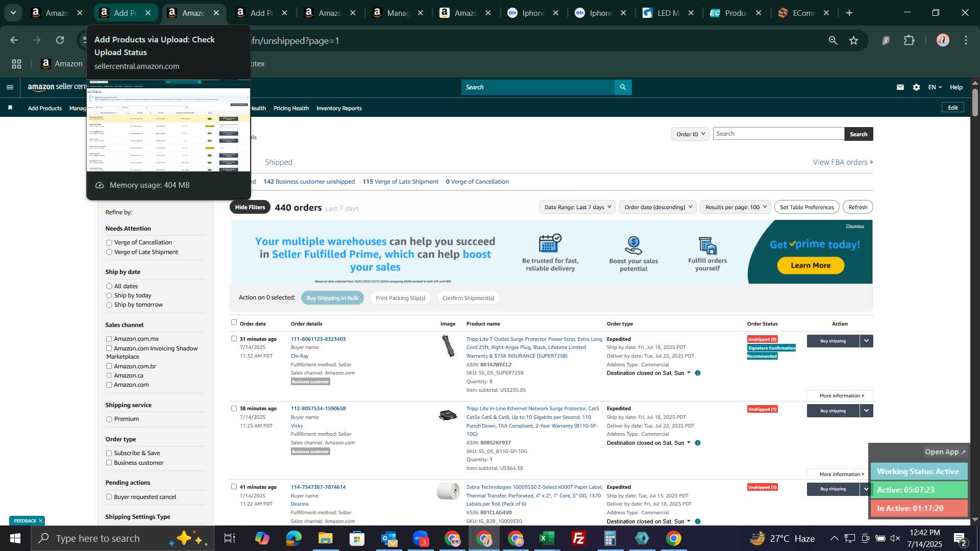Click Set Table Preferences button
Screen dimensions: 980x551
point(806,207)
